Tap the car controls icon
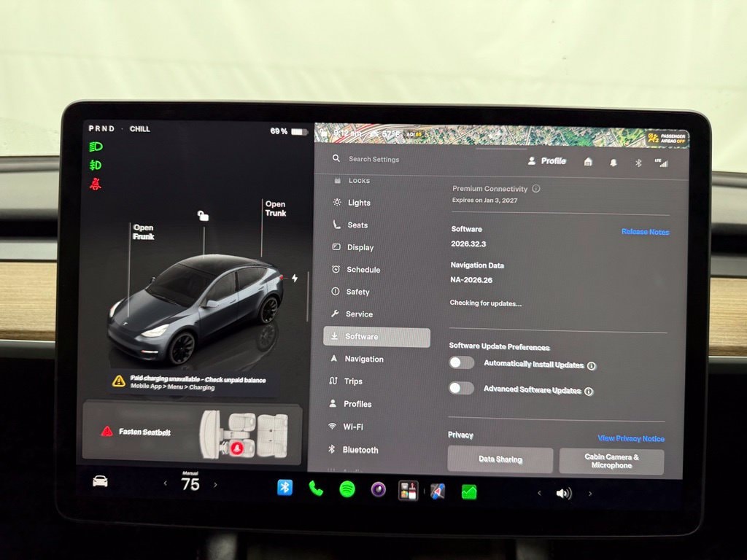Screen dimensions: 747x560 tap(100, 481)
